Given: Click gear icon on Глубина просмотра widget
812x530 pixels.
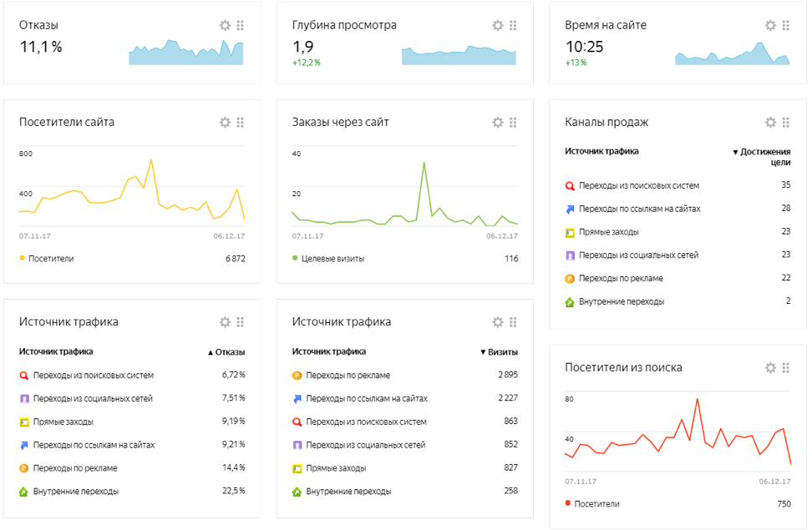Looking at the screenshot, I should click(498, 26).
